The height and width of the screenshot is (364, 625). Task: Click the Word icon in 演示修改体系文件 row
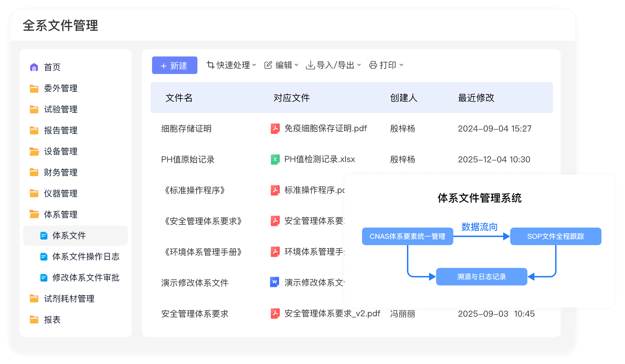[x=275, y=282]
